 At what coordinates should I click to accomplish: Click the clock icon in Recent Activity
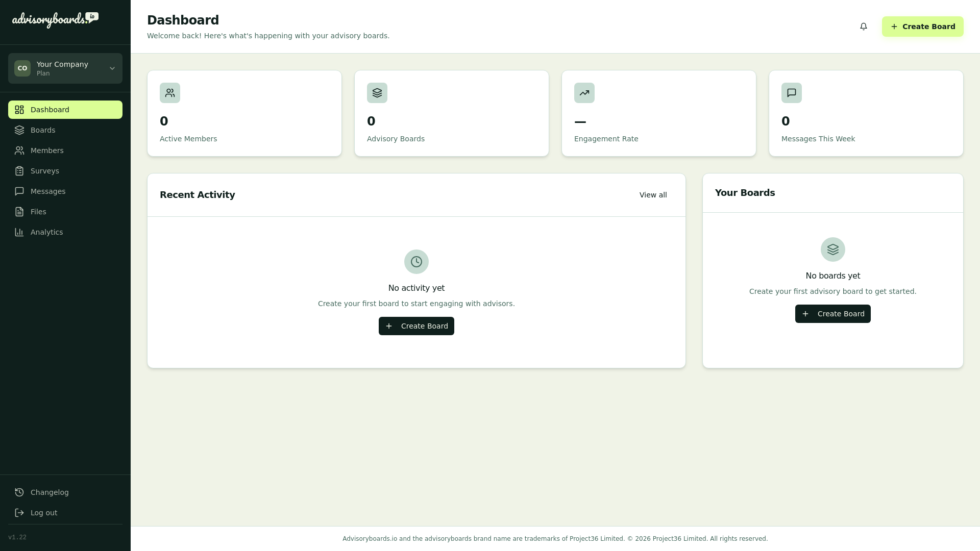(416, 262)
